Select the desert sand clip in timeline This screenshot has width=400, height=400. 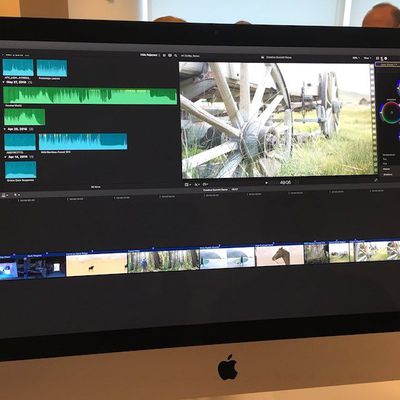pyautogui.click(x=96, y=265)
